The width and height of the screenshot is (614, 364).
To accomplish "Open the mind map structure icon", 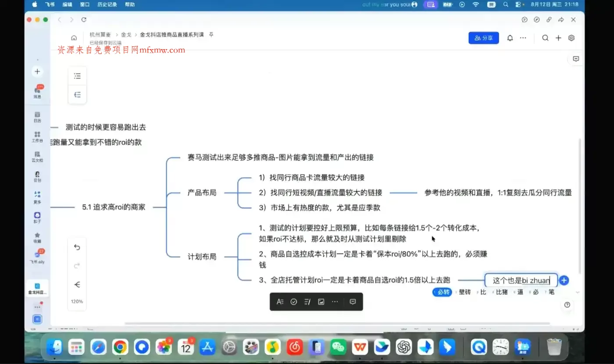I will pos(77,95).
